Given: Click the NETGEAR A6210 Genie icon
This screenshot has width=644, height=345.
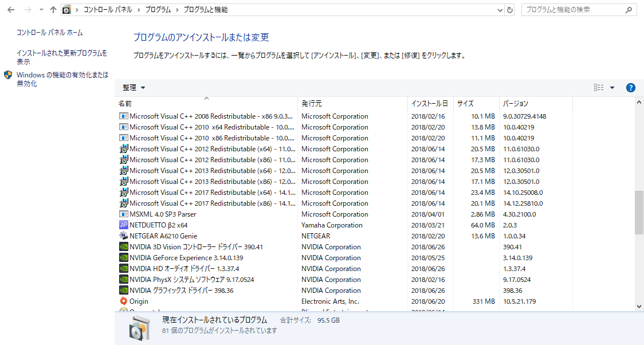Looking at the screenshot, I should pos(123,236).
